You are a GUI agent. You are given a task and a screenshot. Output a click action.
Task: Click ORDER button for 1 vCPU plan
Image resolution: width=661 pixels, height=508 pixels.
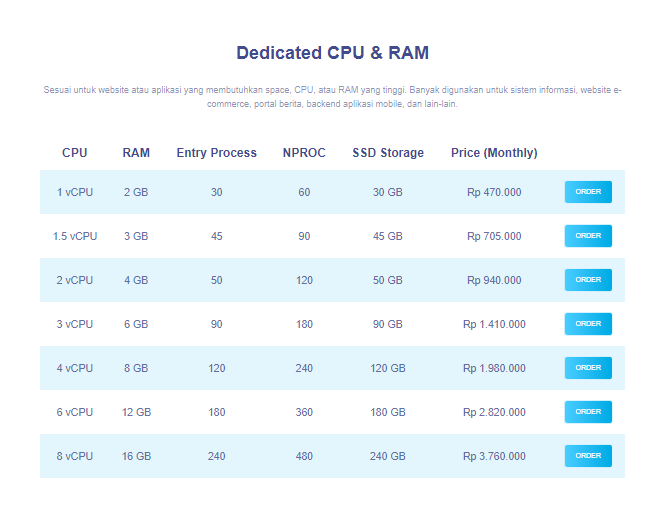click(588, 192)
